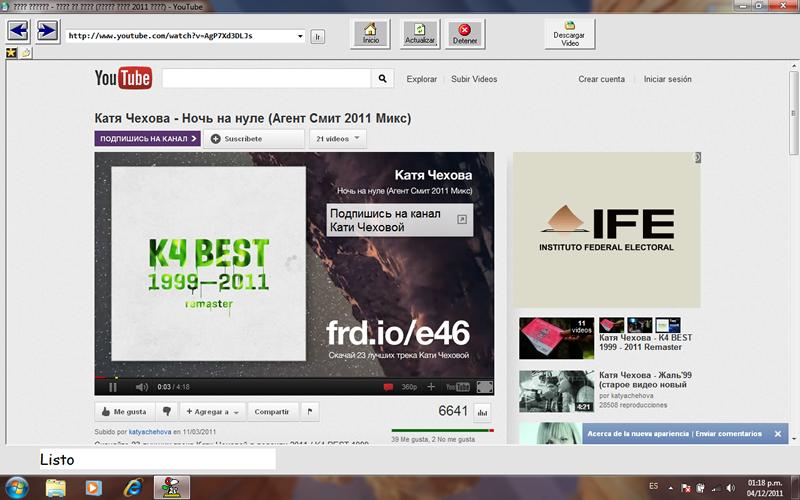Image resolution: width=800 pixels, height=500 pixels.
Task: Click the Подпишись на канал annotation in video
Action: (x=399, y=220)
